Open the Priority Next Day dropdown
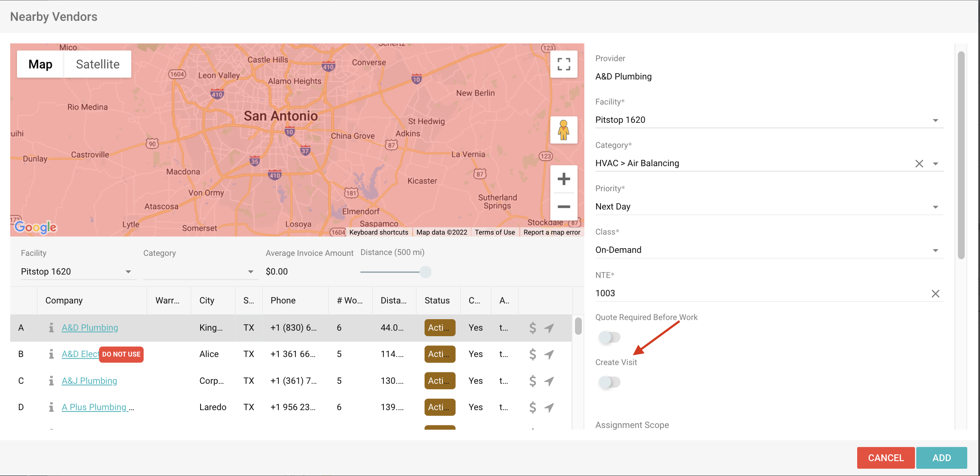Image resolution: width=980 pixels, height=476 pixels. coord(769,207)
